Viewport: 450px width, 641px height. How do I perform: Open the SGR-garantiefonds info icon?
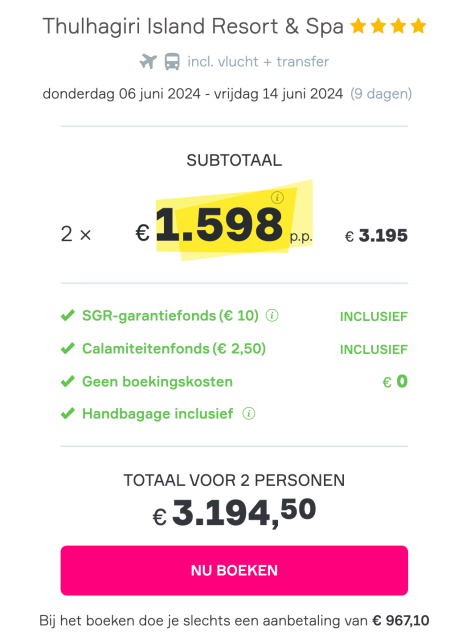tap(272, 316)
